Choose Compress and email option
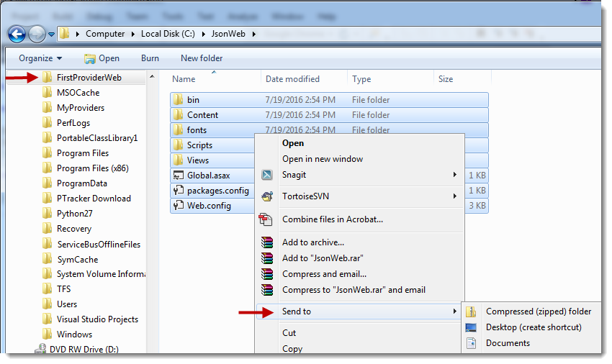This screenshot has height=364, width=612. pyautogui.click(x=324, y=274)
